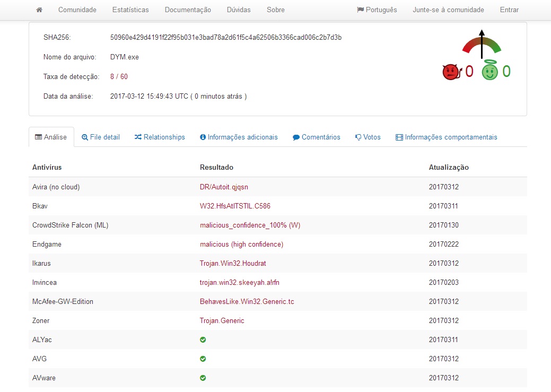Click the info icon on Informações adicionais
The height and width of the screenshot is (392, 551).
point(203,137)
